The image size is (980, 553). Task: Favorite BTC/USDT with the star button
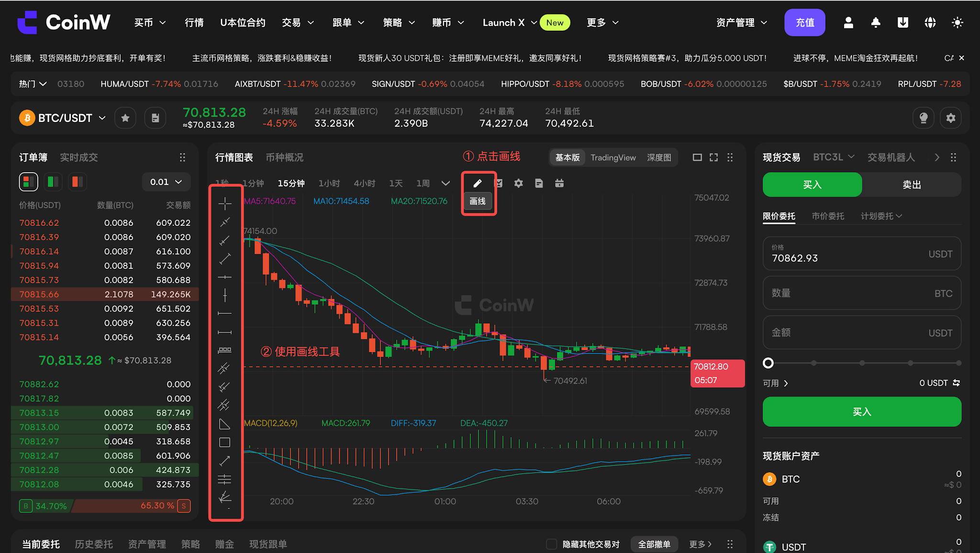point(125,118)
